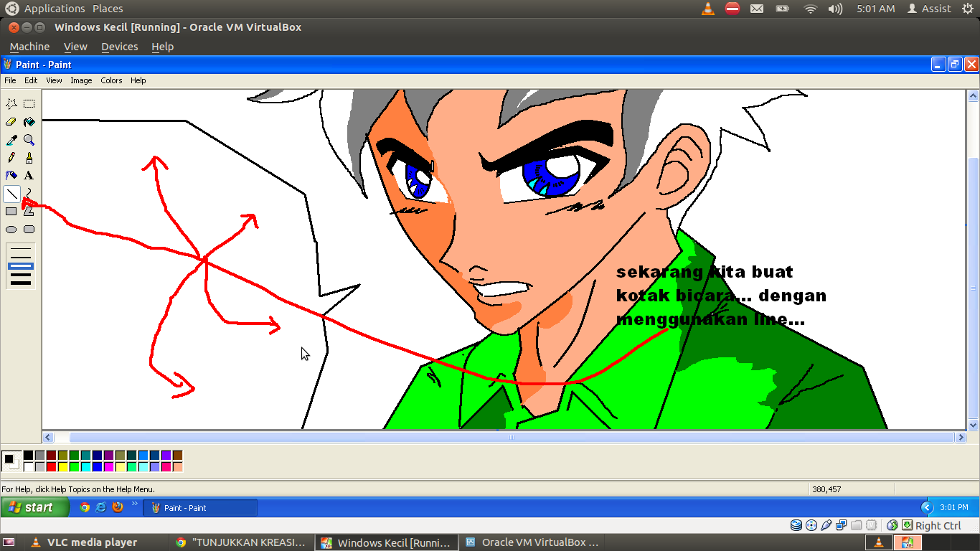Choose the Curve tool
980x551 pixels.
click(x=29, y=194)
